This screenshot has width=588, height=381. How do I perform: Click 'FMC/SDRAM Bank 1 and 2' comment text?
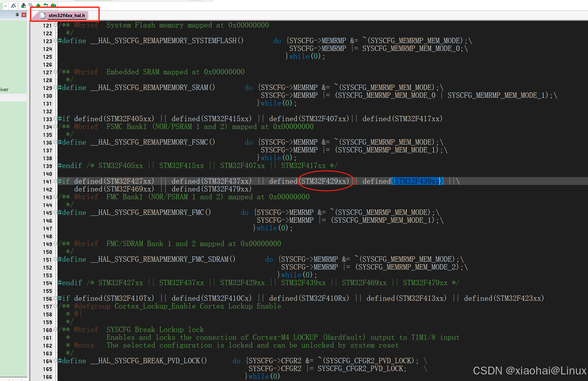tap(151, 244)
